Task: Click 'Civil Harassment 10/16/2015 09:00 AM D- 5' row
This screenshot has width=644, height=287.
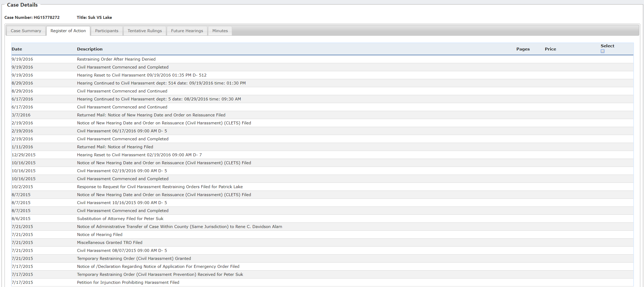Action: coord(322,203)
